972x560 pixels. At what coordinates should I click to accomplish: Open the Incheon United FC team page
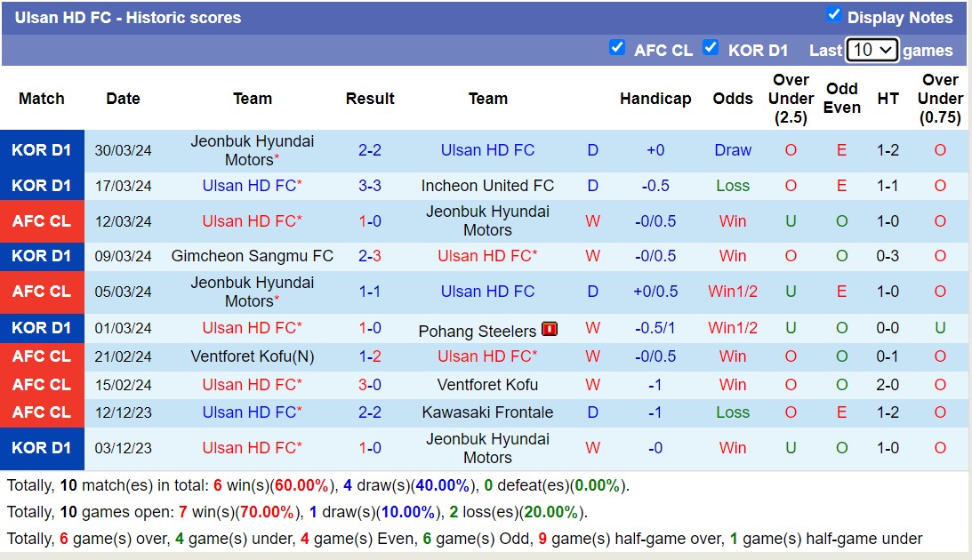pyautogui.click(x=487, y=186)
